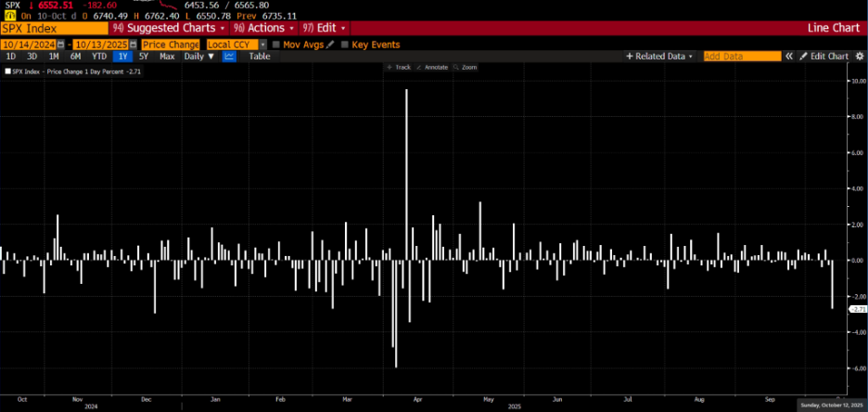
Task: Collapse panel with double chevron icon
Action: 789,57
